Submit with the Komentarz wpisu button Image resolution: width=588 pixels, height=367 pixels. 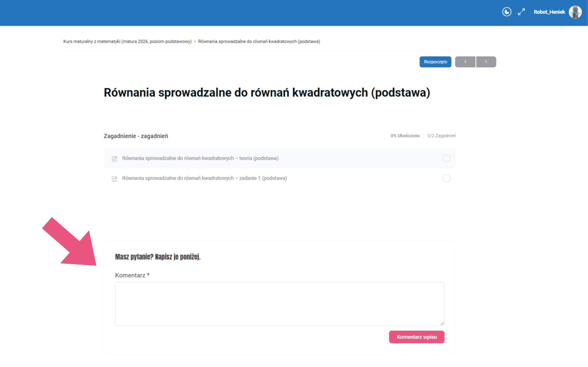click(416, 337)
